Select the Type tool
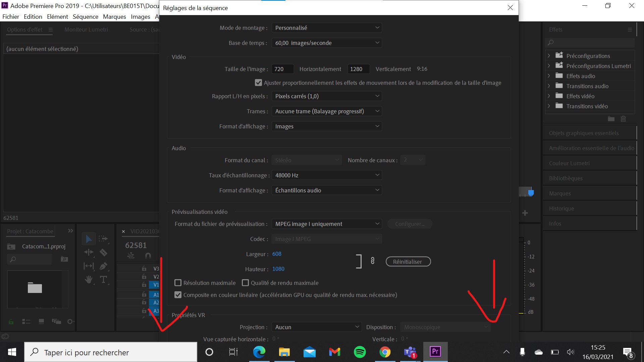Screen dimensions: 644x362 [104, 279]
